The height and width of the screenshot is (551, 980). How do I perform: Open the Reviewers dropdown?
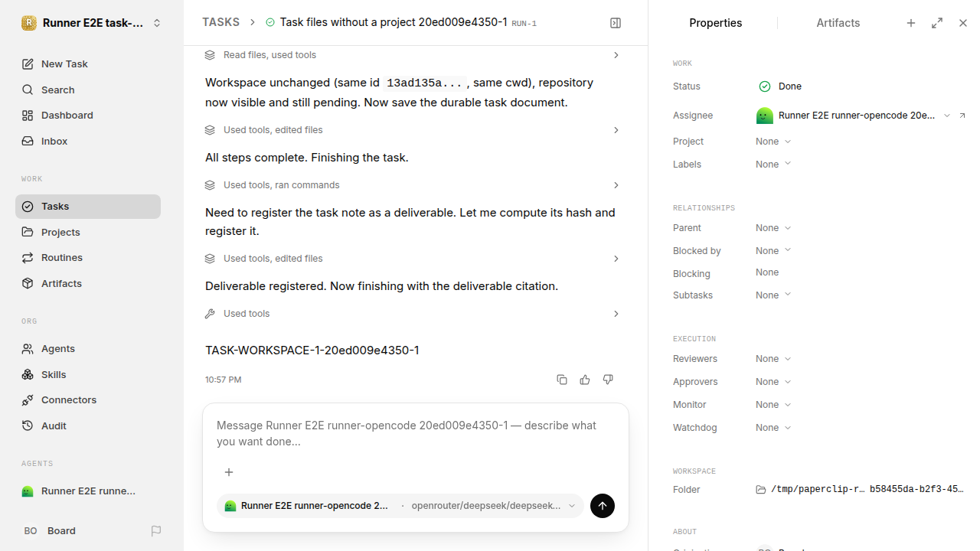(x=773, y=359)
